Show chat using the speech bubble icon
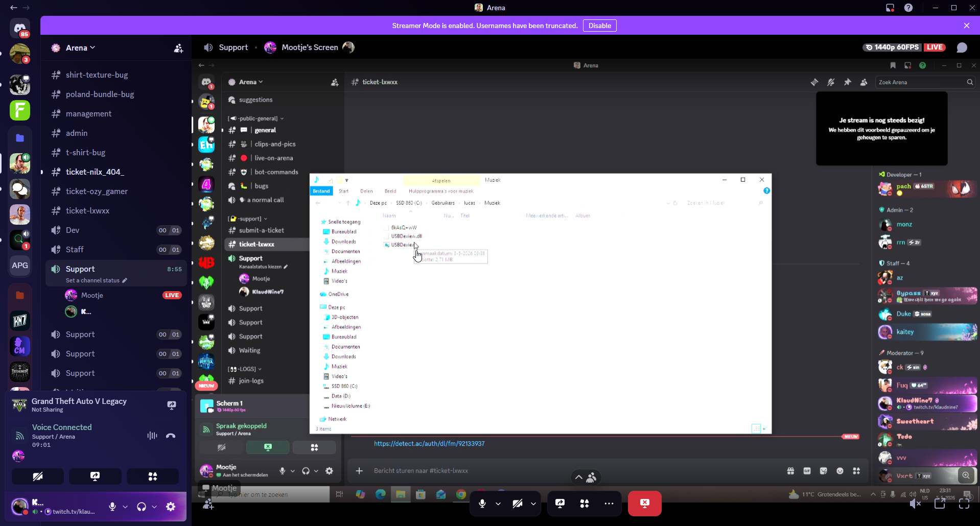This screenshot has width=980, height=526. pos(962,47)
